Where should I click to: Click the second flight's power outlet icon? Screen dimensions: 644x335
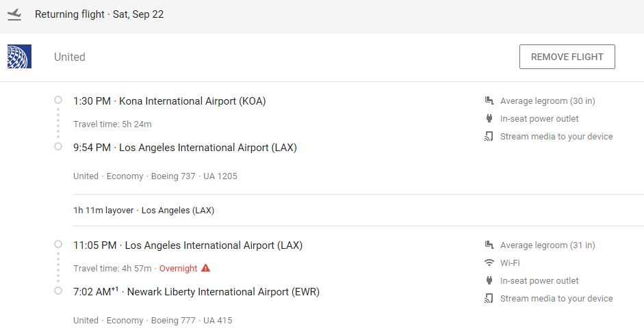(x=489, y=281)
